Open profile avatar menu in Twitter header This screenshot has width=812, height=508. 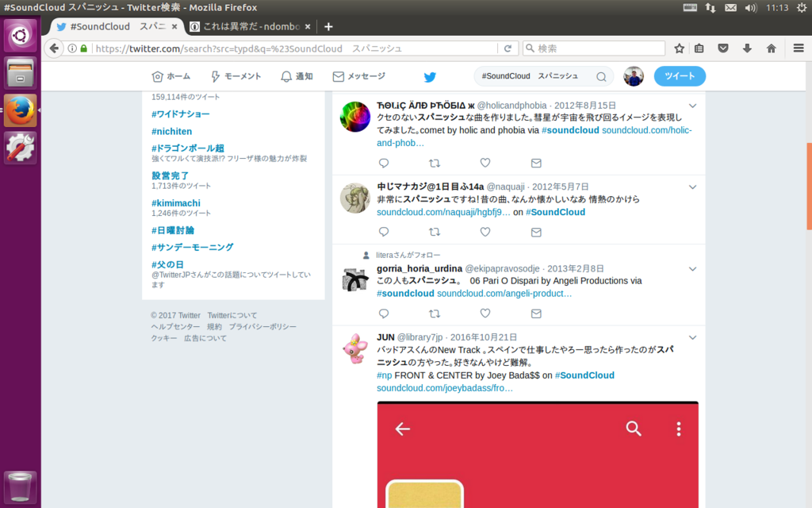pyautogui.click(x=634, y=76)
